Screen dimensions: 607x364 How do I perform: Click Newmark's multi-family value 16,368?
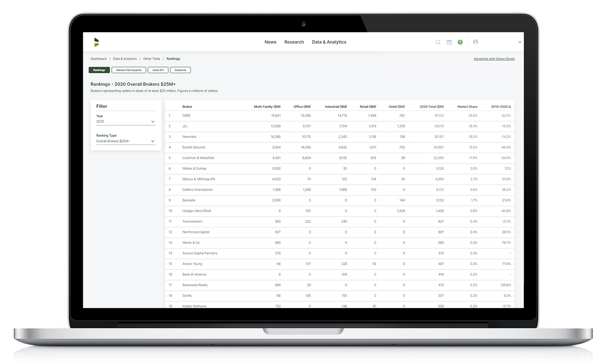click(276, 137)
